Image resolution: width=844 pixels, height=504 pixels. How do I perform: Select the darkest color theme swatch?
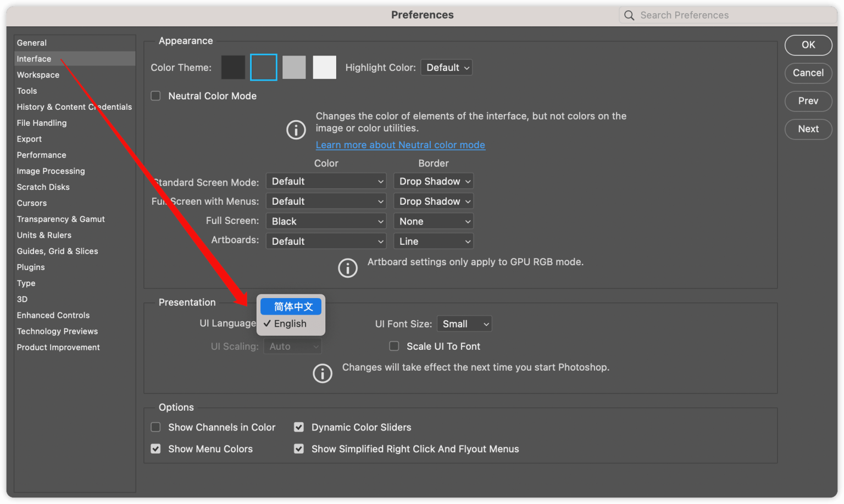pos(233,68)
